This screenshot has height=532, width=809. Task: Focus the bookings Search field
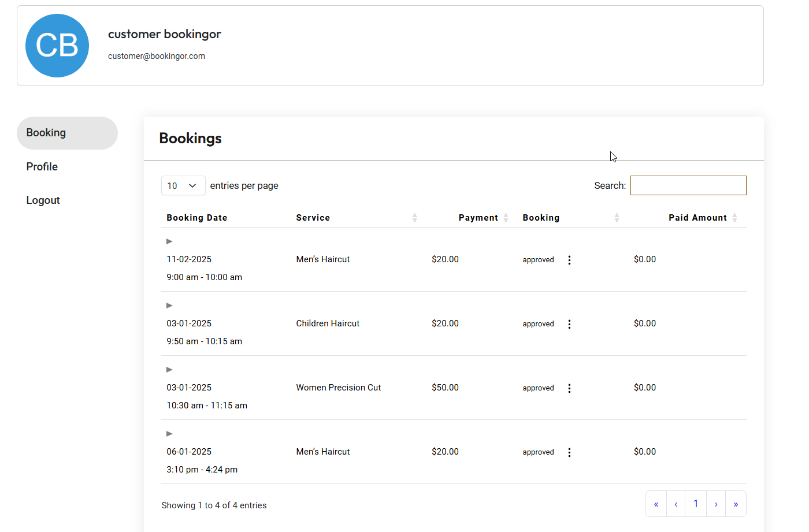(688, 185)
